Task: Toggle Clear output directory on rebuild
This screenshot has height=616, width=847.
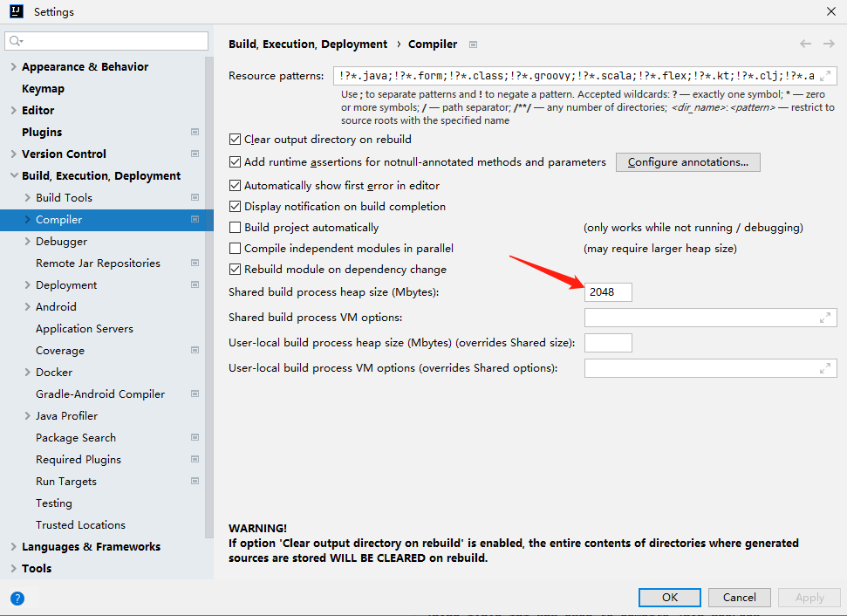Action: click(235, 140)
